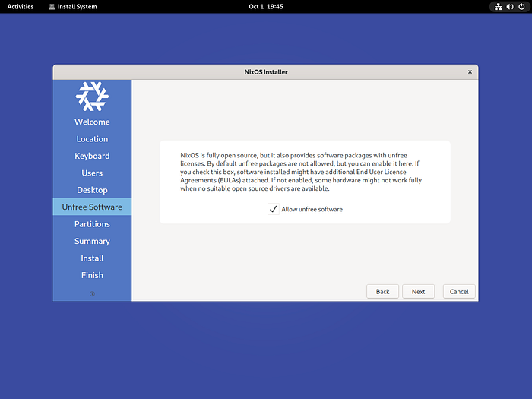532x399 pixels.
Task: Open the Activities overview
Action: pyautogui.click(x=21, y=6)
